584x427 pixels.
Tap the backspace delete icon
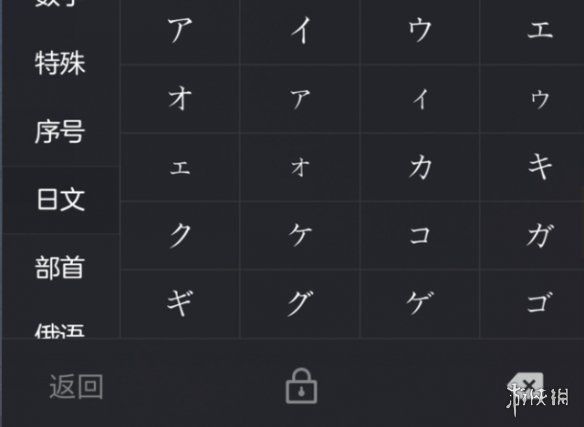click(x=527, y=386)
